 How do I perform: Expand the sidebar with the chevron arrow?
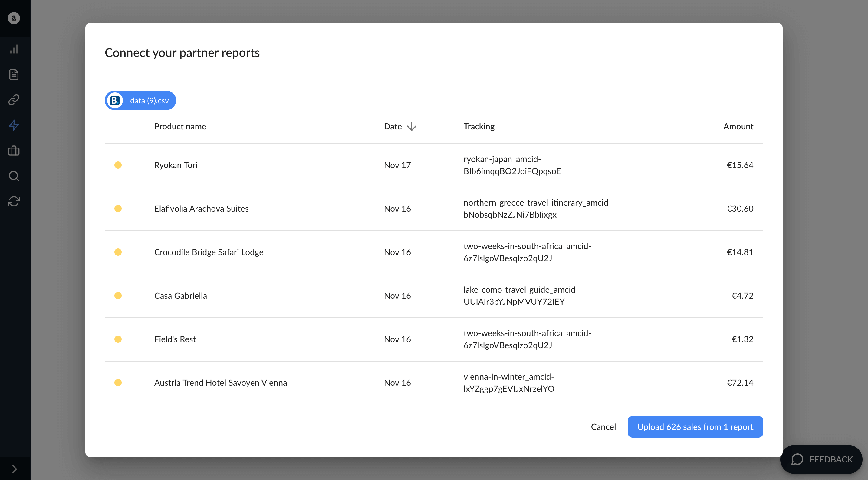click(14, 469)
